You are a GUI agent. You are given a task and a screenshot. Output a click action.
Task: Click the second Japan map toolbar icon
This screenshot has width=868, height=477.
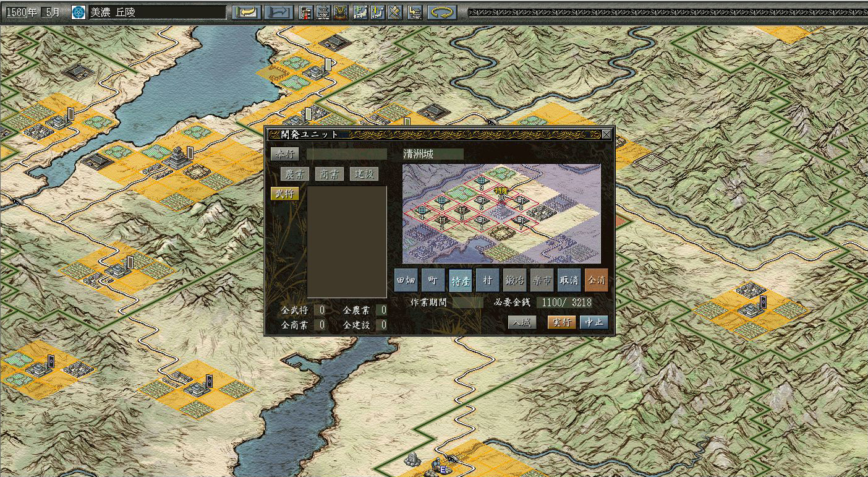378,12
